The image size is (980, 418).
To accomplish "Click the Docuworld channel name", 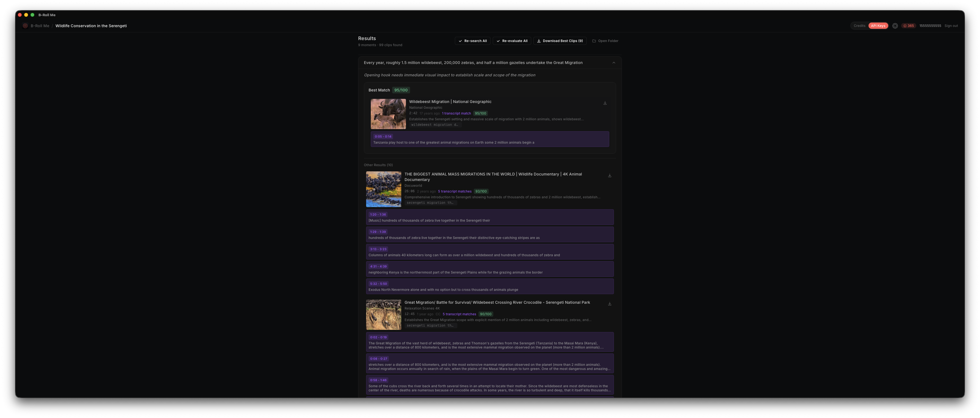I will coord(413,186).
